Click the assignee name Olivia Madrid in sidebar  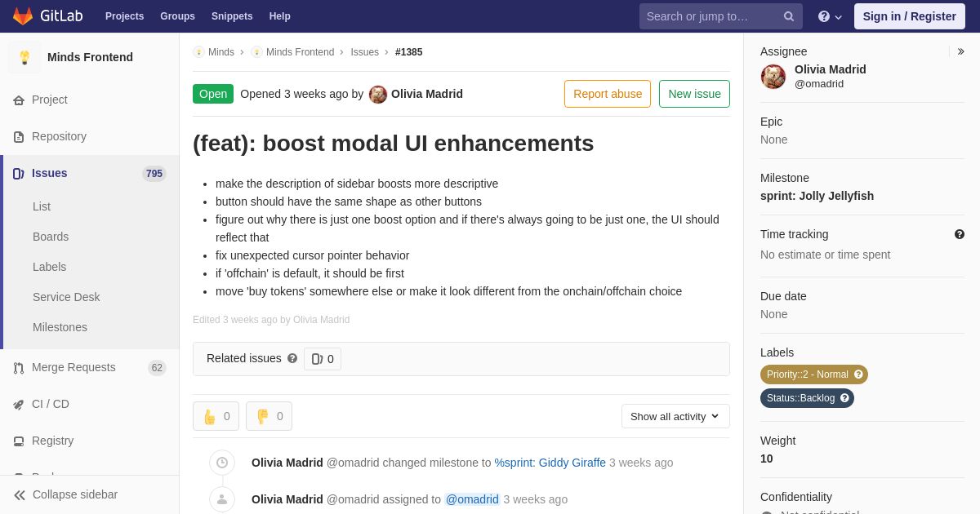tap(831, 69)
